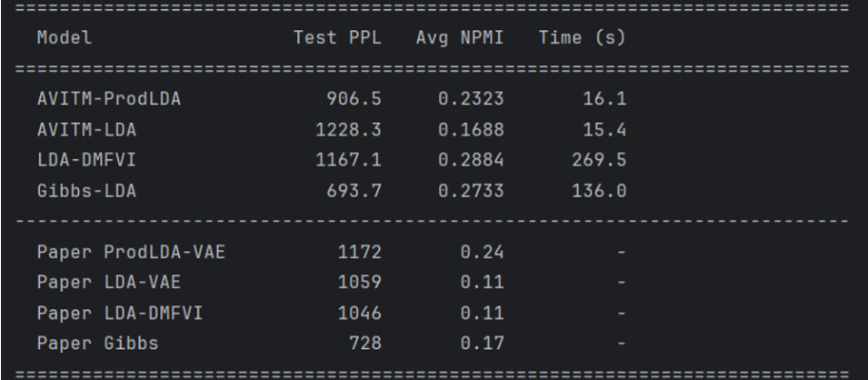
Task: Click NPMI value 0.2884
Action: coord(471,160)
